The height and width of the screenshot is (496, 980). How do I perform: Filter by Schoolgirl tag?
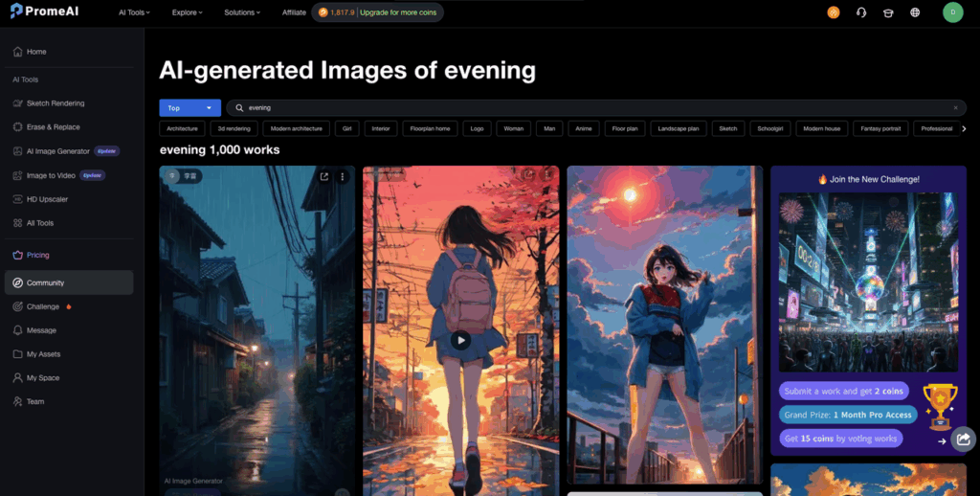(770, 129)
